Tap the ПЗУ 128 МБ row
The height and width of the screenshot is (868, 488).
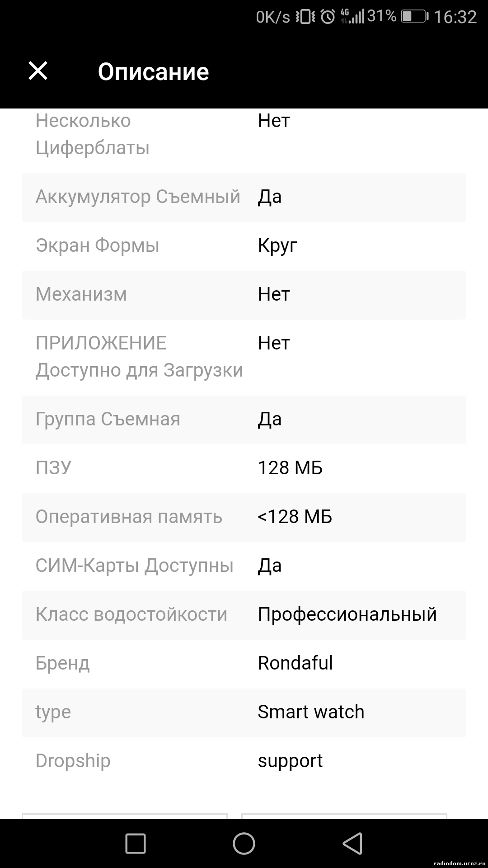point(244,468)
